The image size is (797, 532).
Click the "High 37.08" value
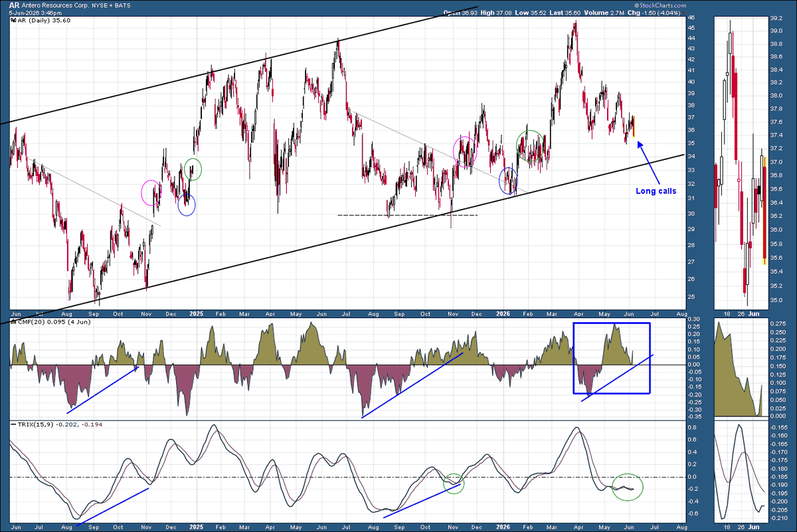tap(496, 13)
